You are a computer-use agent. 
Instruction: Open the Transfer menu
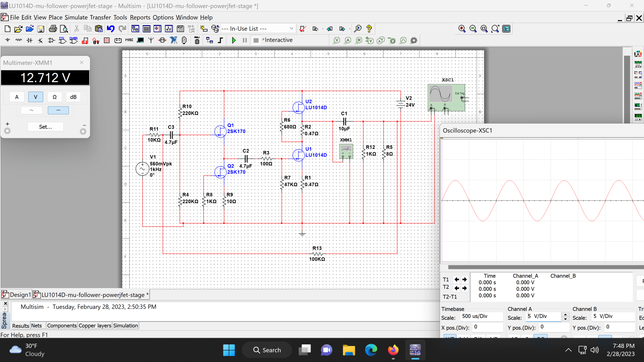pyautogui.click(x=100, y=18)
